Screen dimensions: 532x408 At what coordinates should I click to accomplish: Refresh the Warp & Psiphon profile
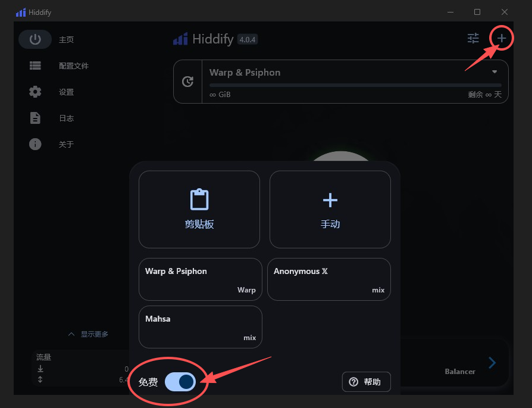pyautogui.click(x=187, y=82)
